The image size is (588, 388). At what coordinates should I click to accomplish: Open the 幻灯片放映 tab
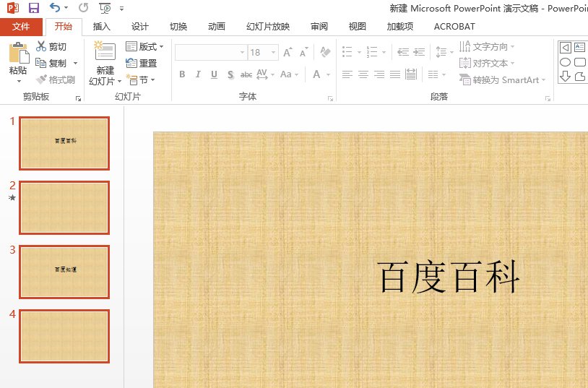(x=268, y=27)
